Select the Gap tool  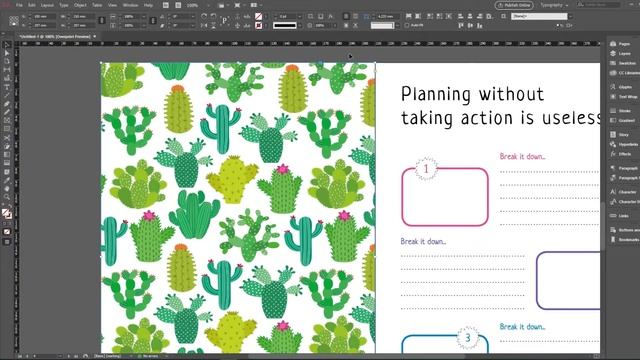pyautogui.click(x=7, y=70)
